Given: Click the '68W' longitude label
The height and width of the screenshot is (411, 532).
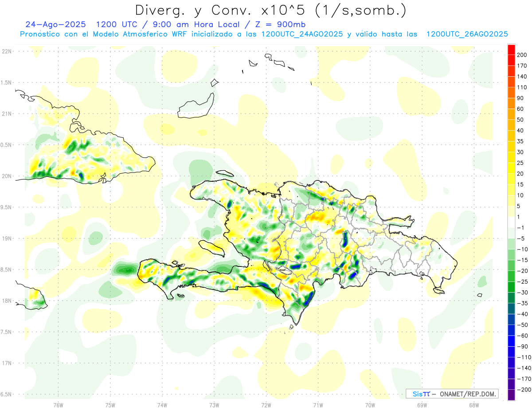Looking at the screenshot, I should click(x=473, y=405).
